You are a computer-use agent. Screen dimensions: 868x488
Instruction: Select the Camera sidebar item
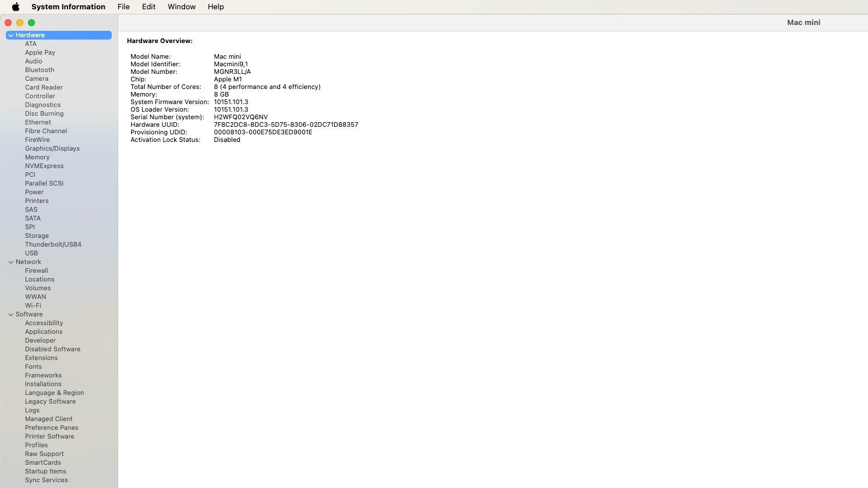[37, 79]
